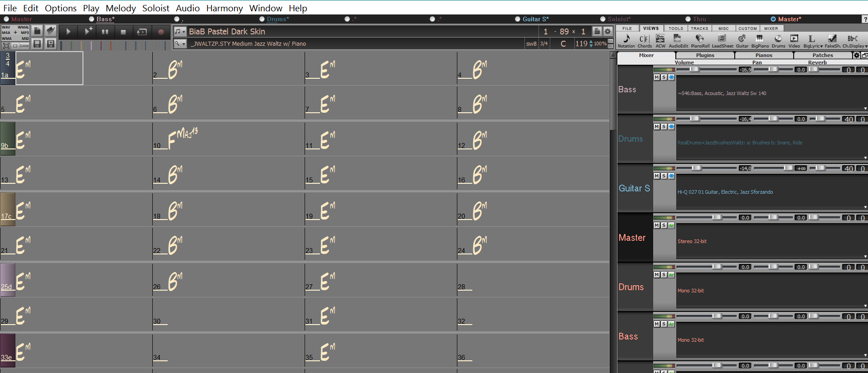Freeze the Guitar S track snowflake
The height and width of the screenshot is (373, 868).
click(x=671, y=176)
